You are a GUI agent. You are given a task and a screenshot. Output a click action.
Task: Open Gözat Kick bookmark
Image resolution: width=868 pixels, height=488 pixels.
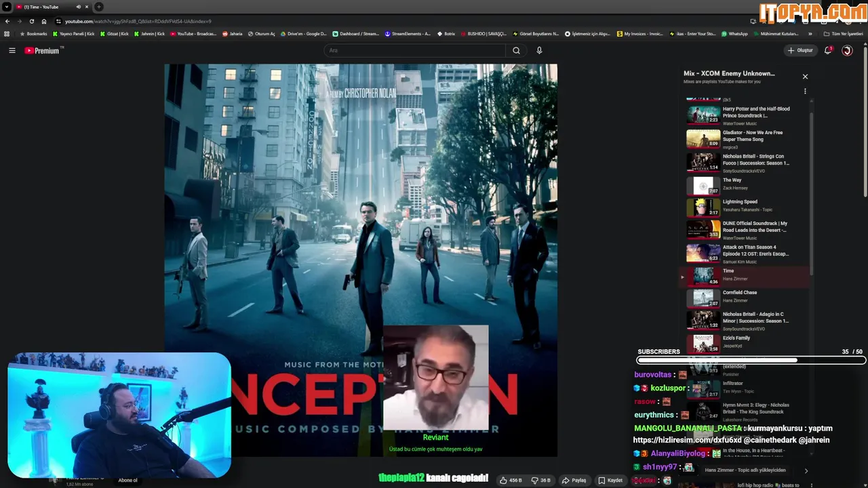pyautogui.click(x=115, y=33)
